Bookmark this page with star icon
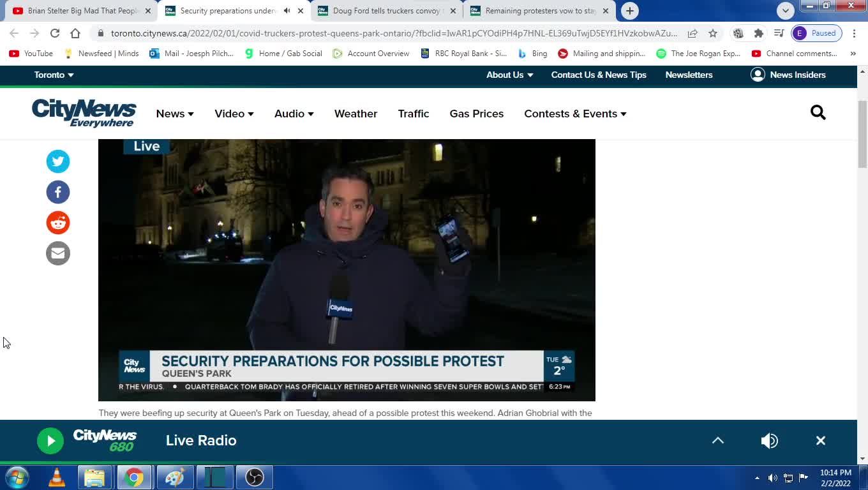The width and height of the screenshot is (868, 490). click(x=713, y=33)
